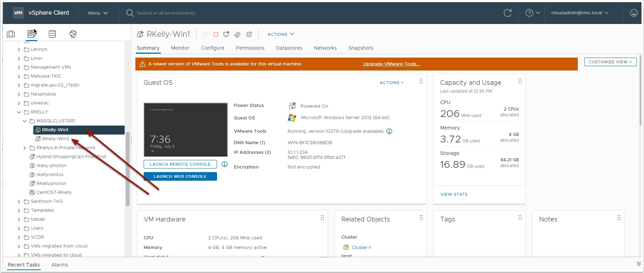Expand the Recent Tasks panel chevron
The image size is (644, 273).
coord(639,264)
